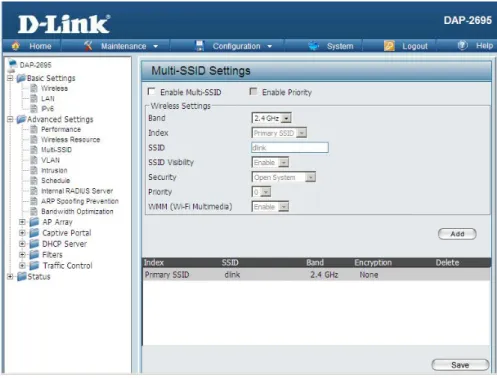This screenshot has width=497, height=378.
Task: Open the Performance link in sidebar
Action: coord(61,129)
